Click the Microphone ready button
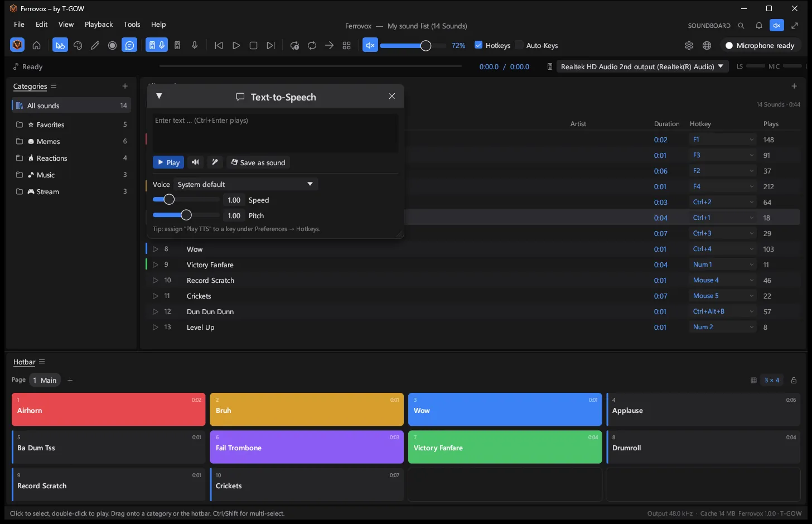The width and height of the screenshot is (812, 524). click(x=760, y=46)
